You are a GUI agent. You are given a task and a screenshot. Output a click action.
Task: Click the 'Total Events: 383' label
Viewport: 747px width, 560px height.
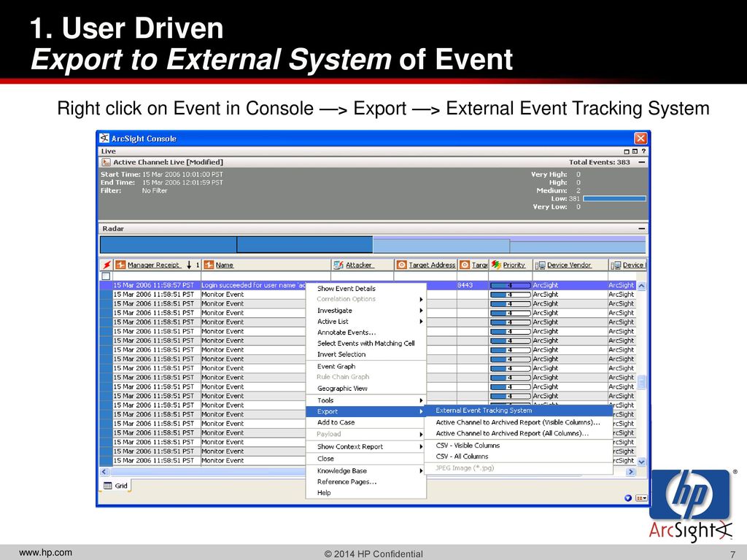tap(600, 163)
